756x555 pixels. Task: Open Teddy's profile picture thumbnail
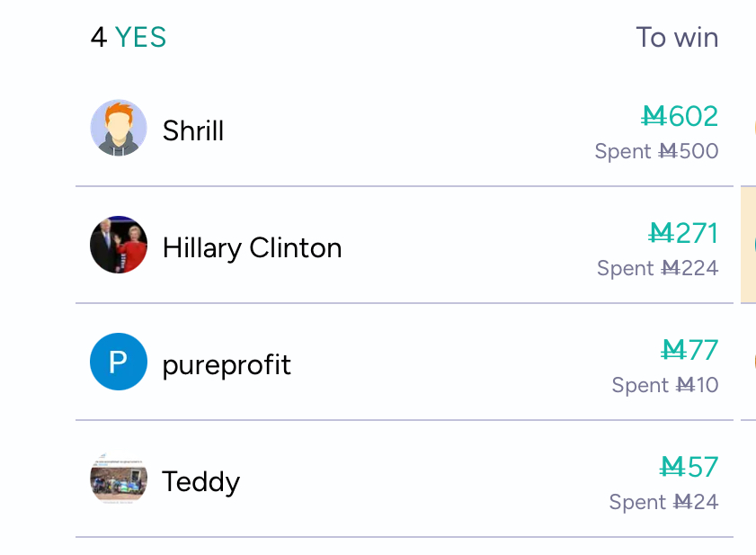pos(119,479)
